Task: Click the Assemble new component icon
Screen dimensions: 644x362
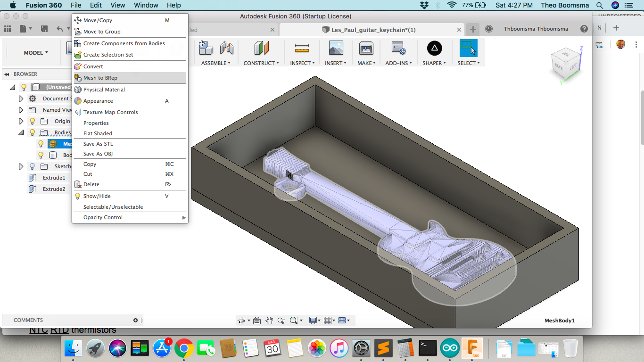Action: [206, 48]
